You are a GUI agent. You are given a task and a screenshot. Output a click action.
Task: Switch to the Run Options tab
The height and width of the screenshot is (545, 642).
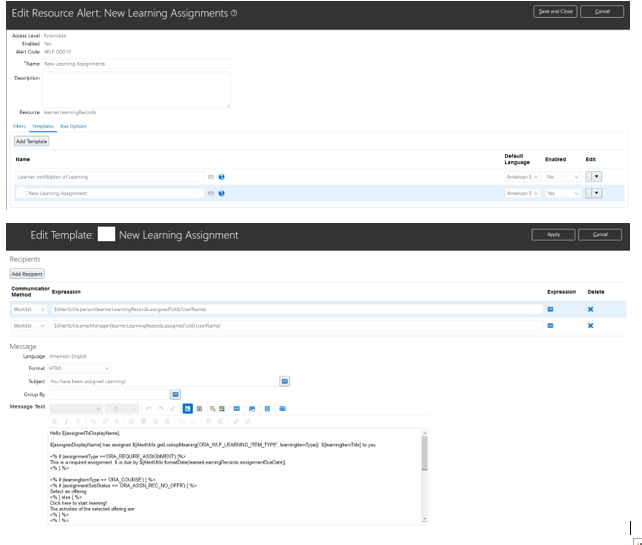coord(73,126)
